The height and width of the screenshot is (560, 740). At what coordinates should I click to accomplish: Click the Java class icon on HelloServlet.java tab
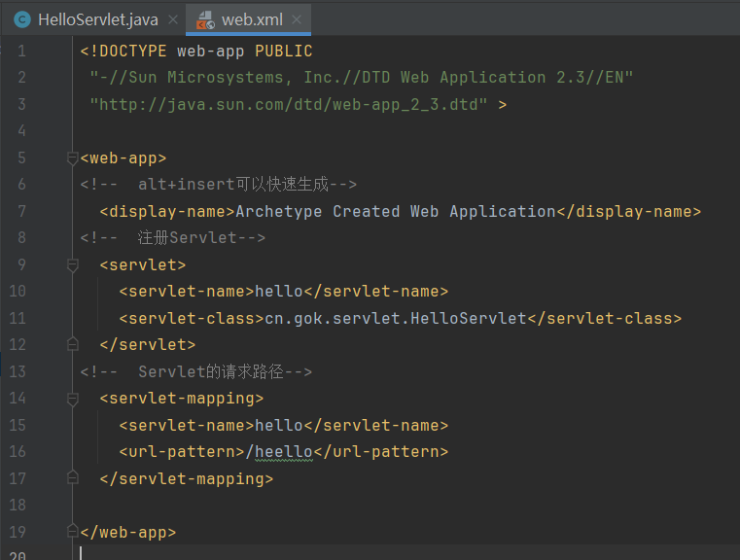point(22,19)
